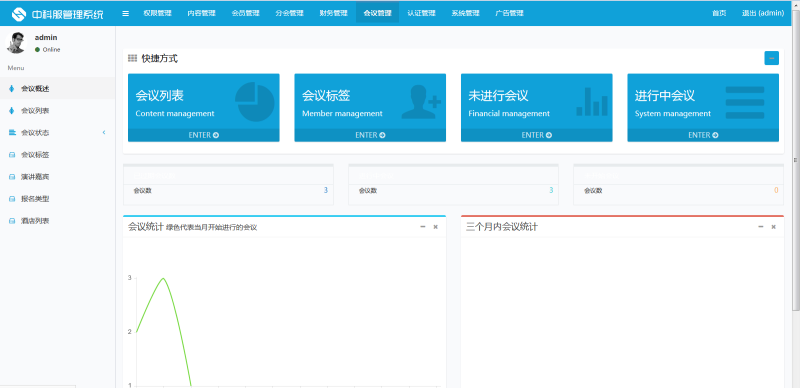The height and width of the screenshot is (388, 800).
Task: Click 退出 (admin) logout link
Action: pos(763,13)
